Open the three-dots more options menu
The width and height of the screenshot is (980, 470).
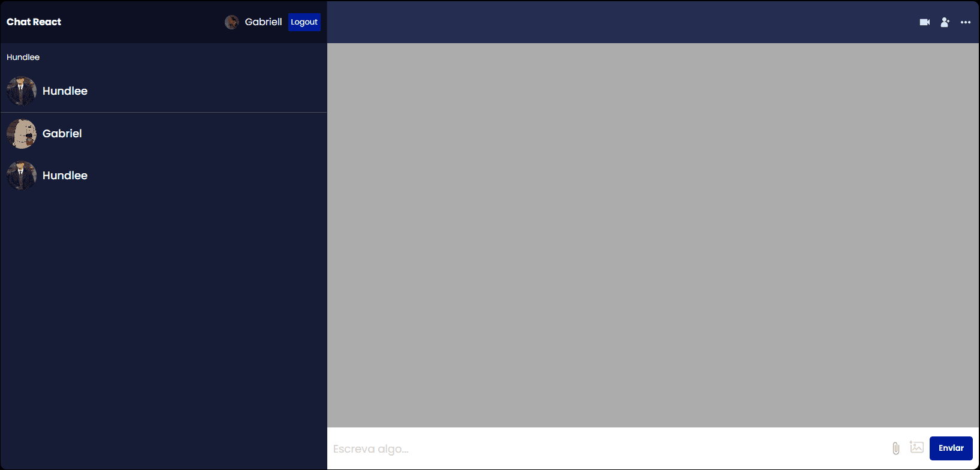coord(966,22)
